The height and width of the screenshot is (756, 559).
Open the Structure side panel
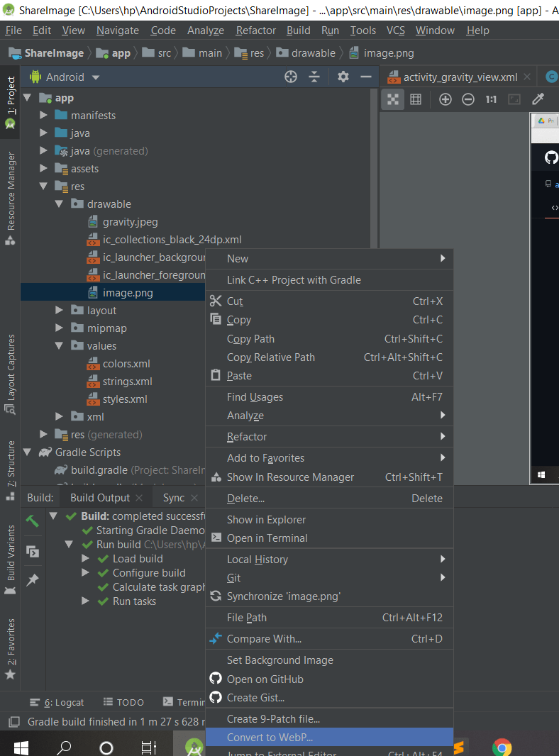(x=10, y=471)
